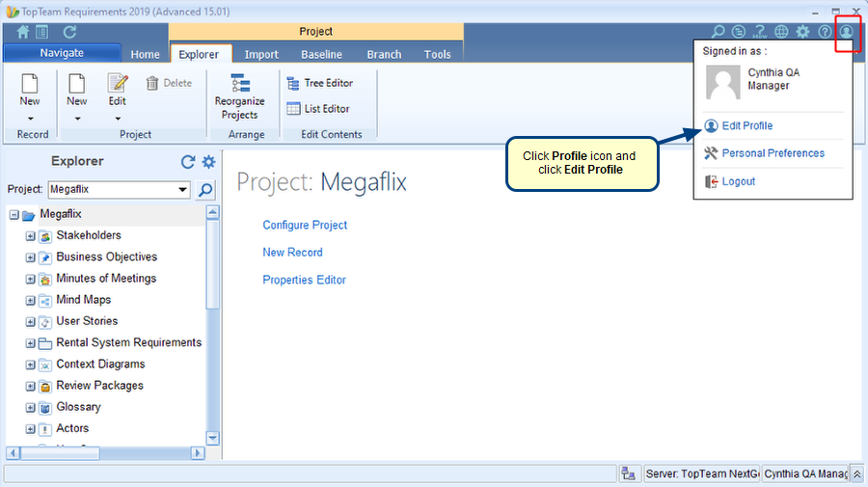Expand the Mind Maps node
This screenshot has height=487, width=868.
31,301
